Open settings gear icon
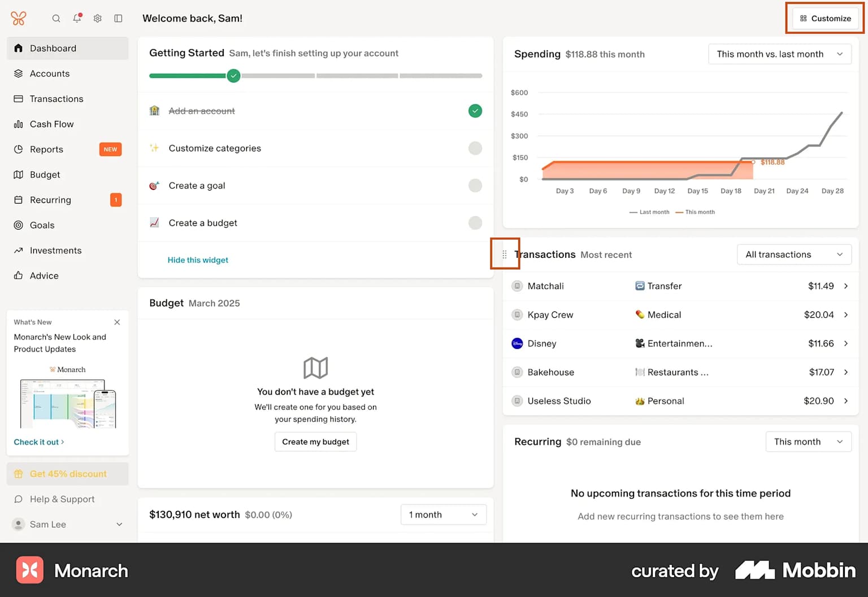The height and width of the screenshot is (597, 868). pyautogui.click(x=98, y=18)
